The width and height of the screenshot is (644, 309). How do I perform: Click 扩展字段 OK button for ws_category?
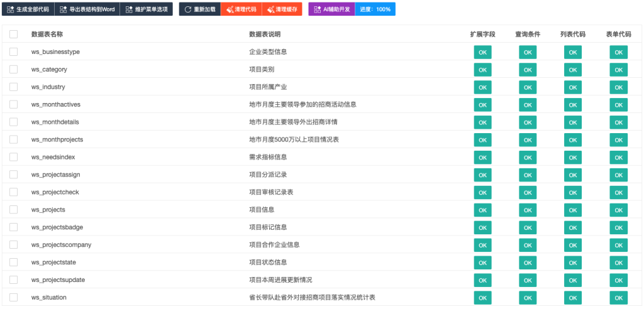tap(482, 70)
